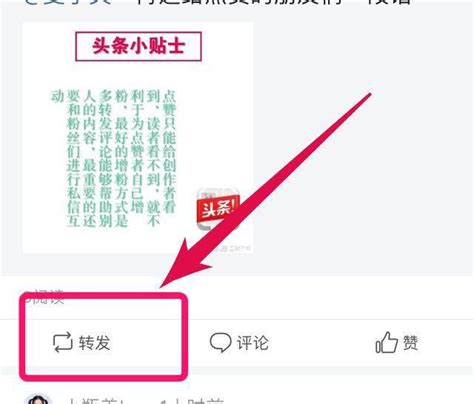
Task: Click the 头条小贴士 title banner in image
Action: click(x=138, y=46)
